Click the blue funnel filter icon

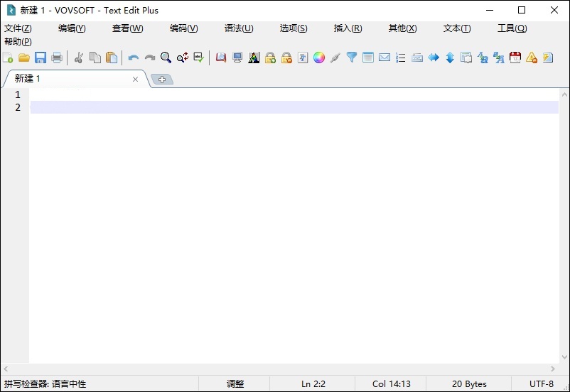[352, 58]
